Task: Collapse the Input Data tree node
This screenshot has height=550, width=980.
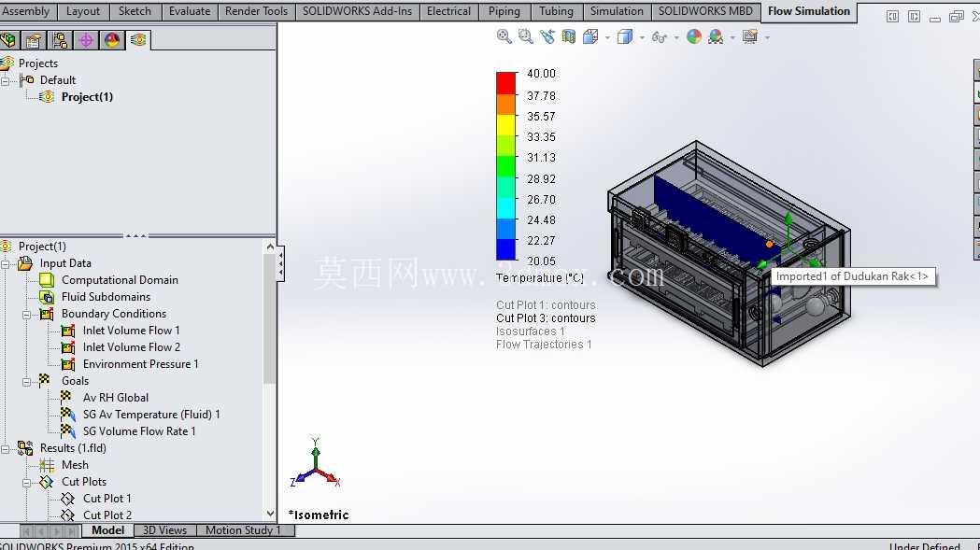Action: click(5, 263)
